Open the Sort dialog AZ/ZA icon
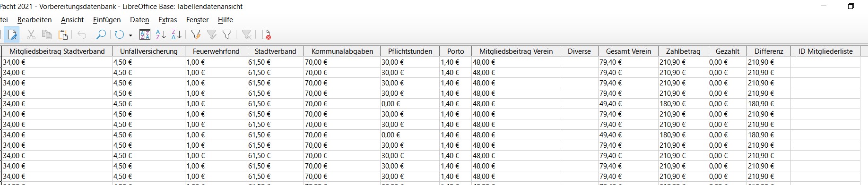The image size is (868, 185). pos(145,34)
